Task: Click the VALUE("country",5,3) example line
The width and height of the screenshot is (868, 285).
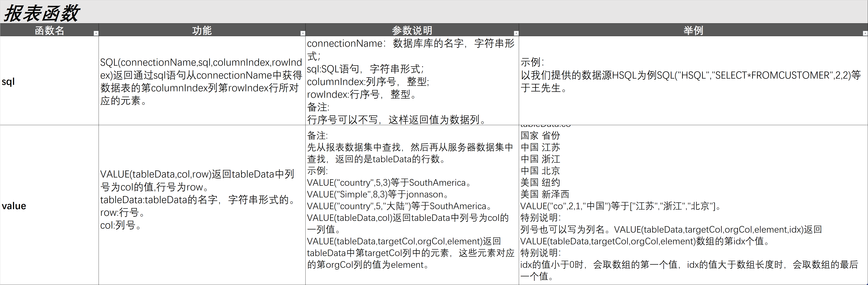Action: point(389,183)
